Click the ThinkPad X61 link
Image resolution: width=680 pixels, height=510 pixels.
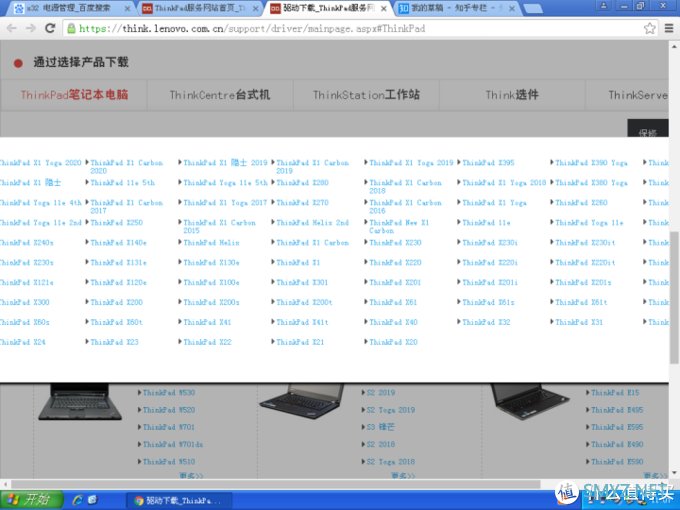pos(393,302)
